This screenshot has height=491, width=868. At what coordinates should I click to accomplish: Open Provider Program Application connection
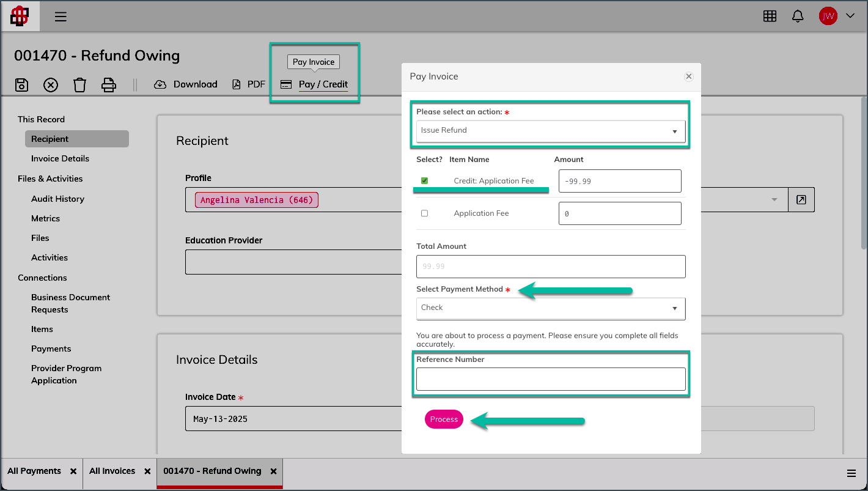click(x=66, y=374)
